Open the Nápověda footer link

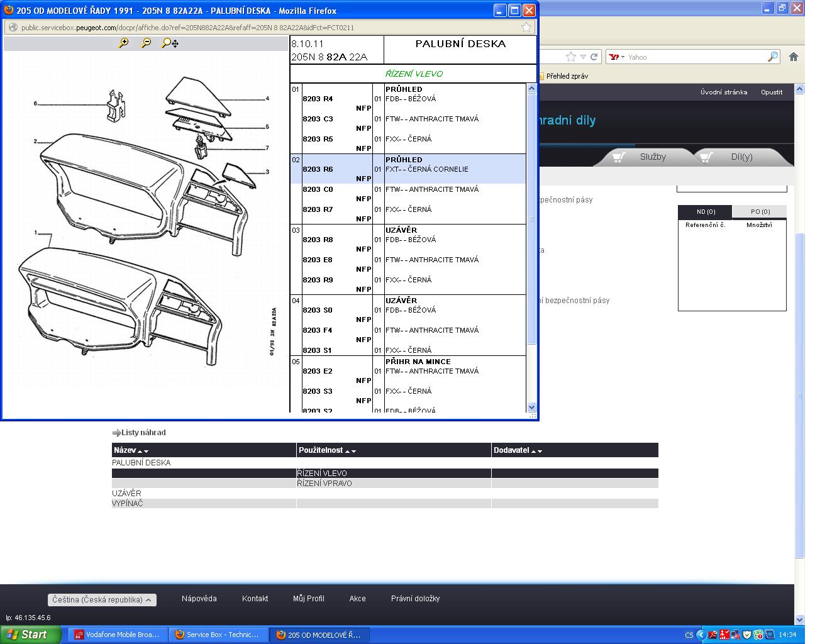199,599
